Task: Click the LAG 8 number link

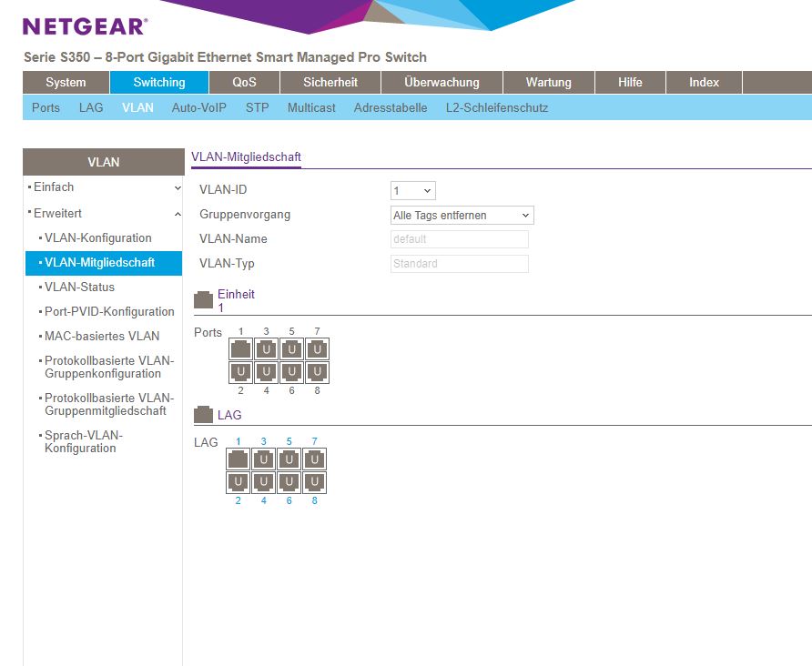Action: click(314, 499)
